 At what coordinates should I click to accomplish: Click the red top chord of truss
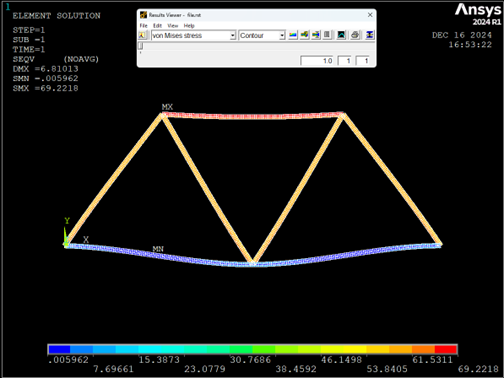pyautogui.click(x=253, y=116)
